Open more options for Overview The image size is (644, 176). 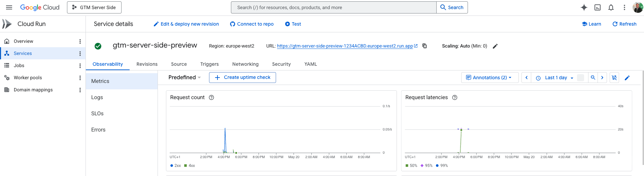[80, 41]
